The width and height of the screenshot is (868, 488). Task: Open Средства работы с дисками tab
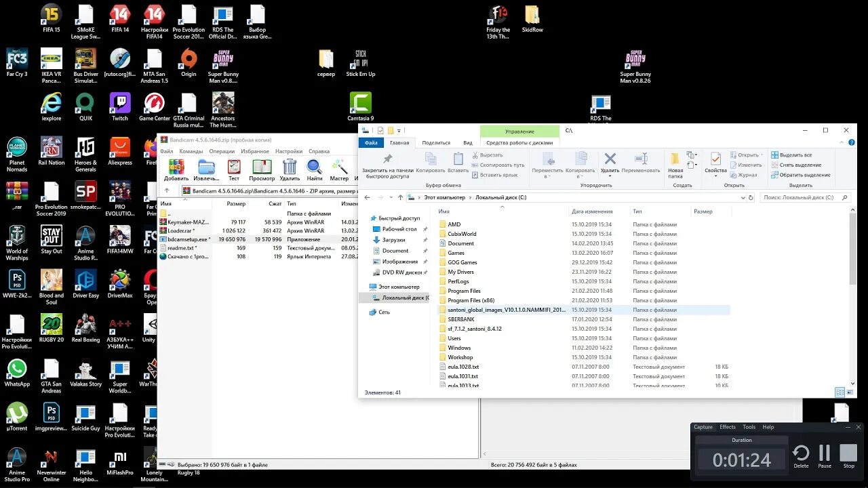point(519,143)
